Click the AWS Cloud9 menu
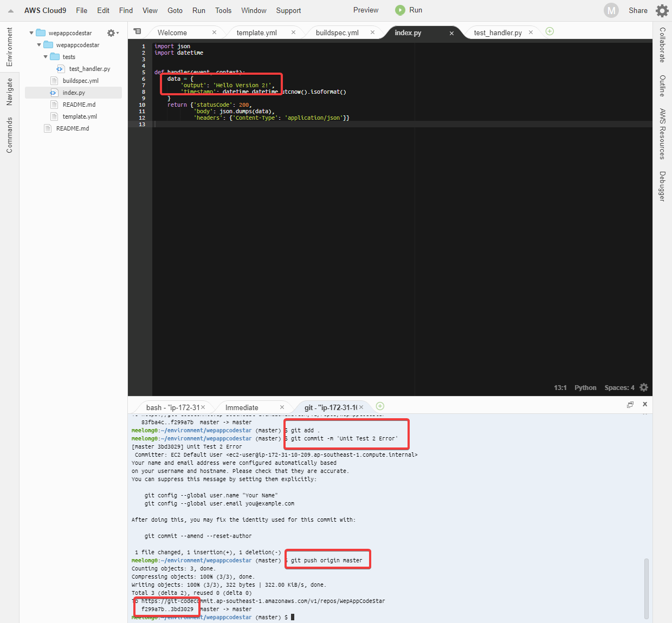Image resolution: width=672 pixels, height=623 pixels. 45,10
